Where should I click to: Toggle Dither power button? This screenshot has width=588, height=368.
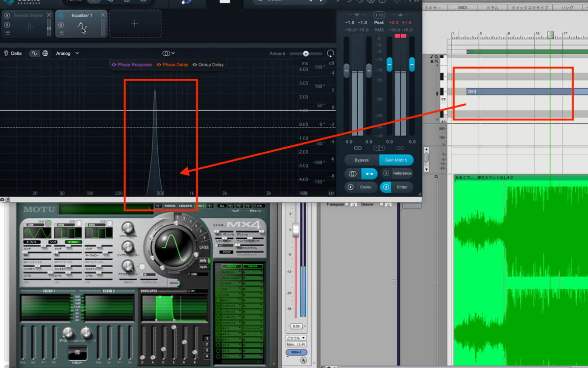coord(386,187)
